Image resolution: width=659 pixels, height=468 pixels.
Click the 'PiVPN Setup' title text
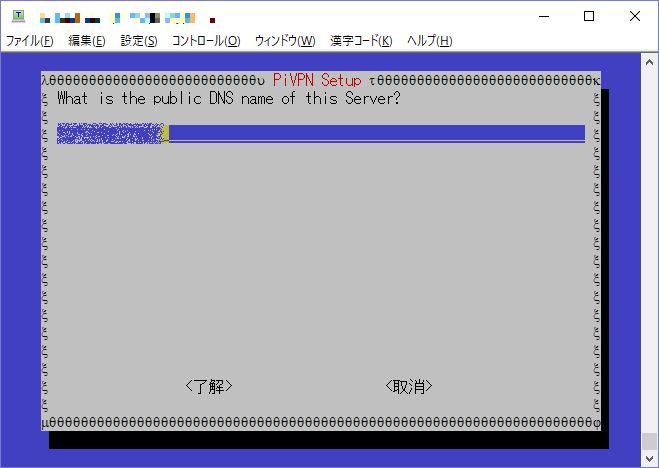click(317, 80)
